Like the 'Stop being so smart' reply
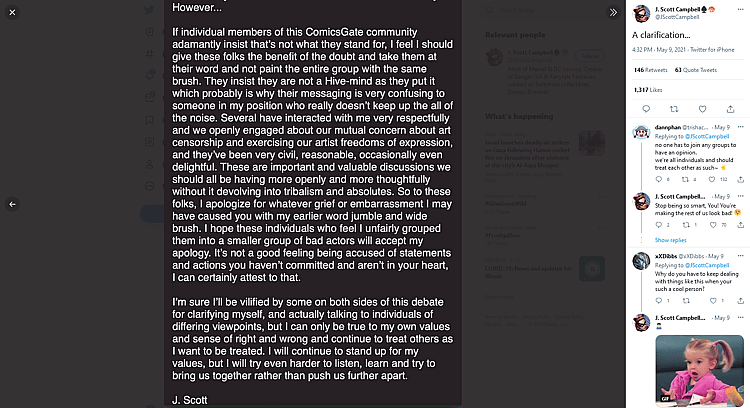 (x=711, y=226)
